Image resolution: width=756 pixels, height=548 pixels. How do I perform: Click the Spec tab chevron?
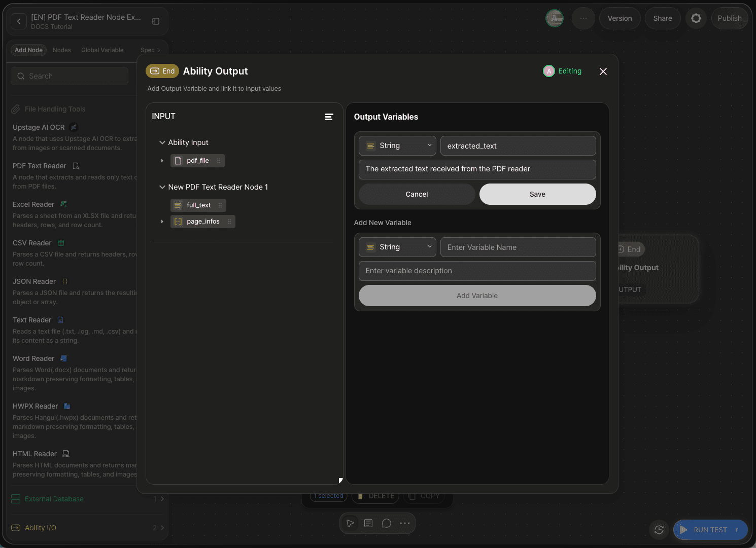tap(159, 50)
